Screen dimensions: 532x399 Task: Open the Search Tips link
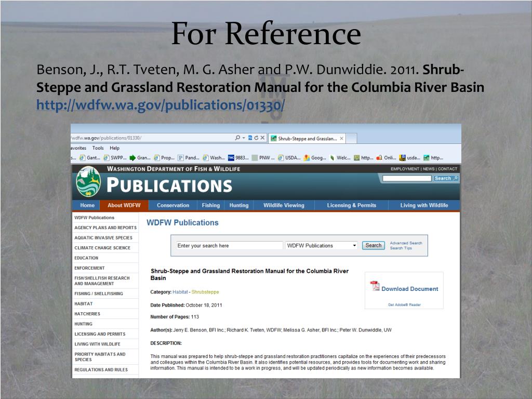pyautogui.click(x=401, y=248)
